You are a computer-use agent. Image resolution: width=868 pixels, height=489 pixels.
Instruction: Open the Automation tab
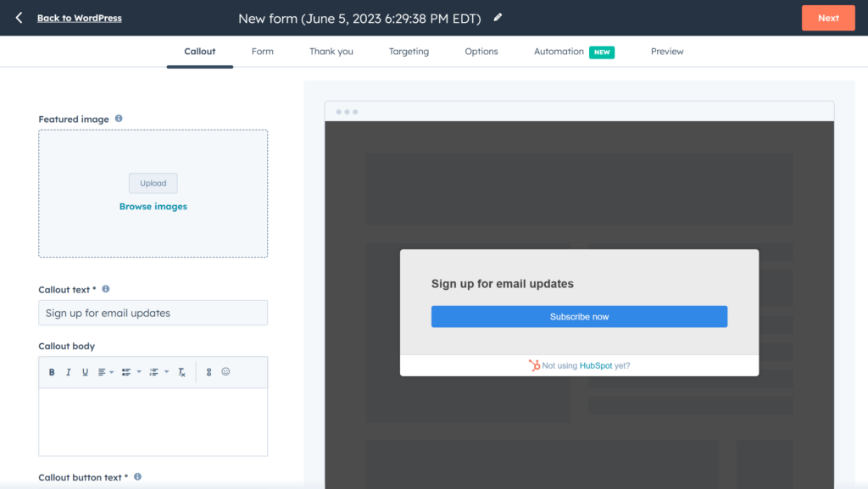[x=559, y=52]
